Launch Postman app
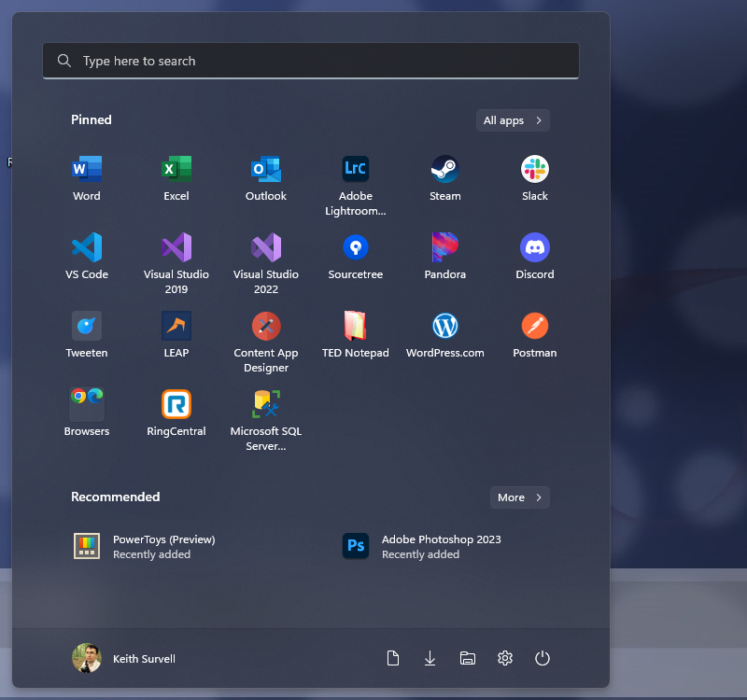The image size is (747, 700). pyautogui.click(x=534, y=336)
